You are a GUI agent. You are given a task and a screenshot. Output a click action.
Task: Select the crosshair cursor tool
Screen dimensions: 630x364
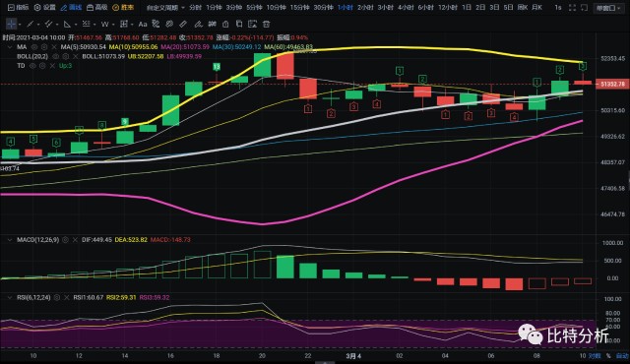[11, 24]
